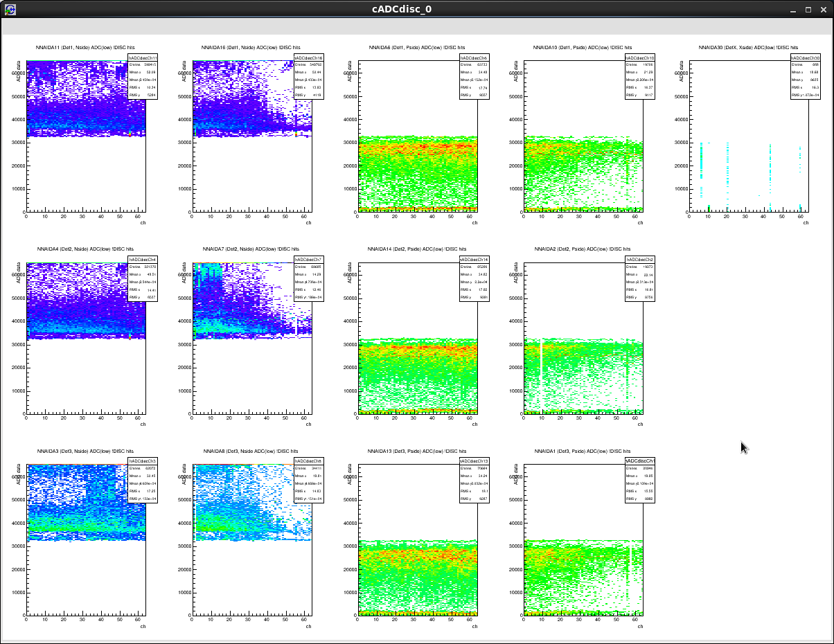
Task: Select the hADCdiscCh4 stats box
Action: [x=143, y=279]
